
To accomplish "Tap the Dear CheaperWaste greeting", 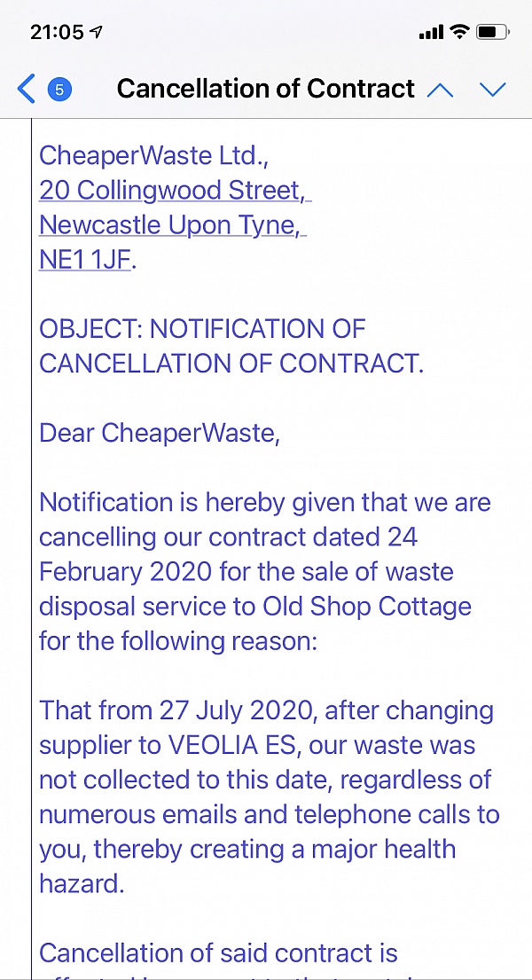I will (160, 433).
